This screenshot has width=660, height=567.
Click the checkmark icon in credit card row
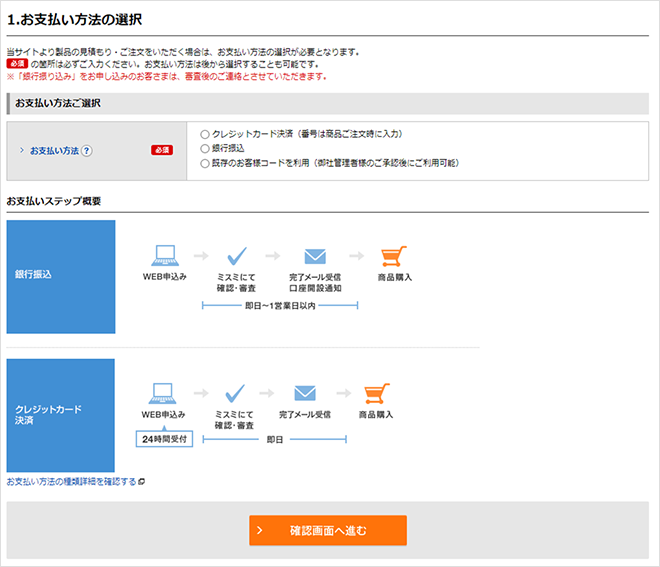click(235, 393)
